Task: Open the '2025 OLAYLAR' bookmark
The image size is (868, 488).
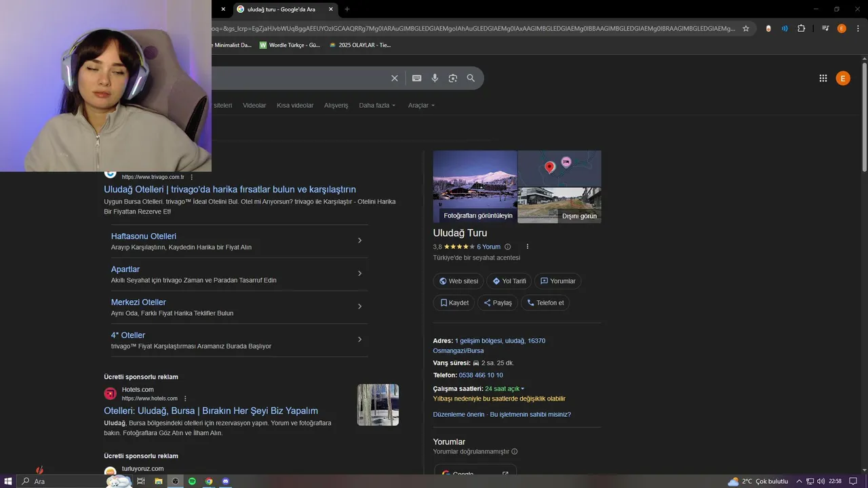Action: pos(359,45)
